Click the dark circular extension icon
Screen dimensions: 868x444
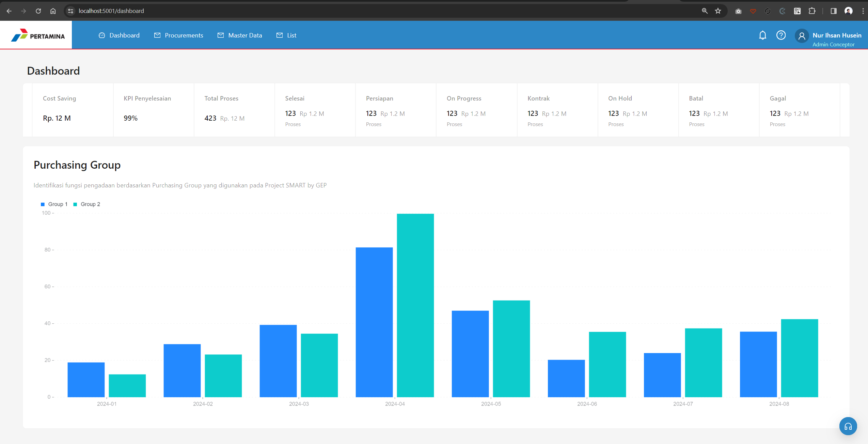(x=768, y=11)
